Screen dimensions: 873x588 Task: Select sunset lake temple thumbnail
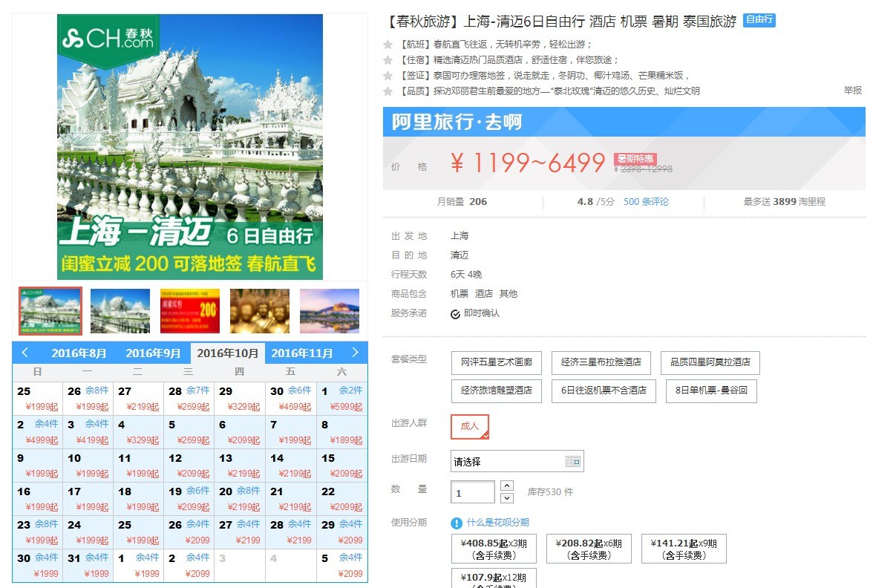tap(330, 311)
